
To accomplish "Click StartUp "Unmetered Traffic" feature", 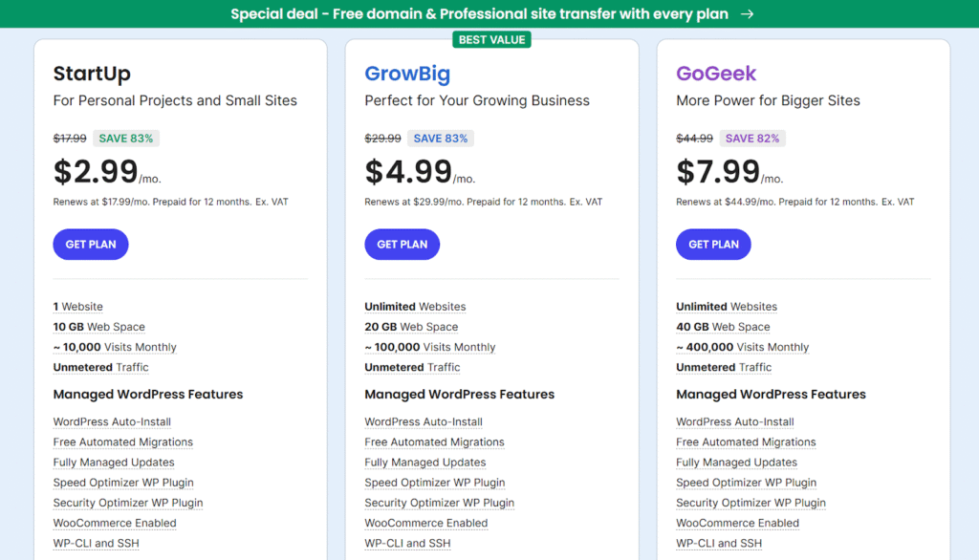I will pos(100,367).
